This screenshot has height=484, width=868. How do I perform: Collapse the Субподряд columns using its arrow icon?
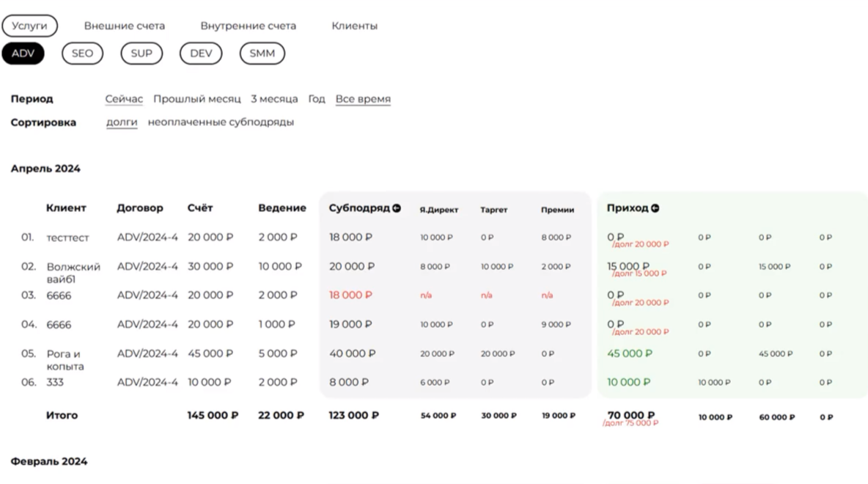pos(397,208)
